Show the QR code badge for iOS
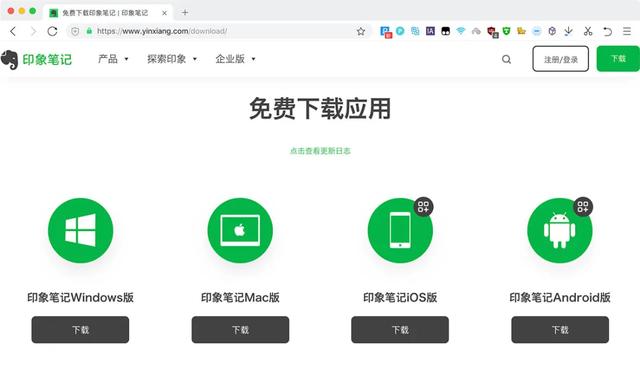 coord(423,207)
